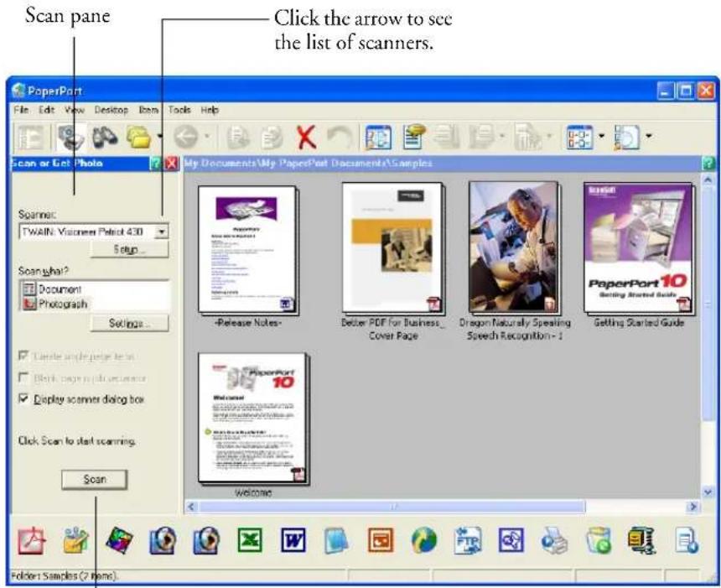Open the Help menu

point(210,110)
